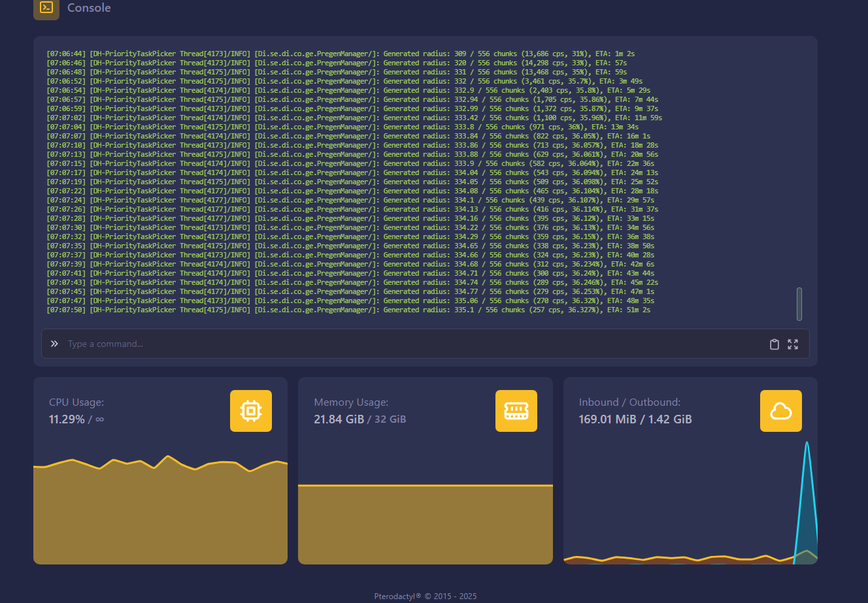Click the "Inbound / Outbound:" label

[629, 402]
